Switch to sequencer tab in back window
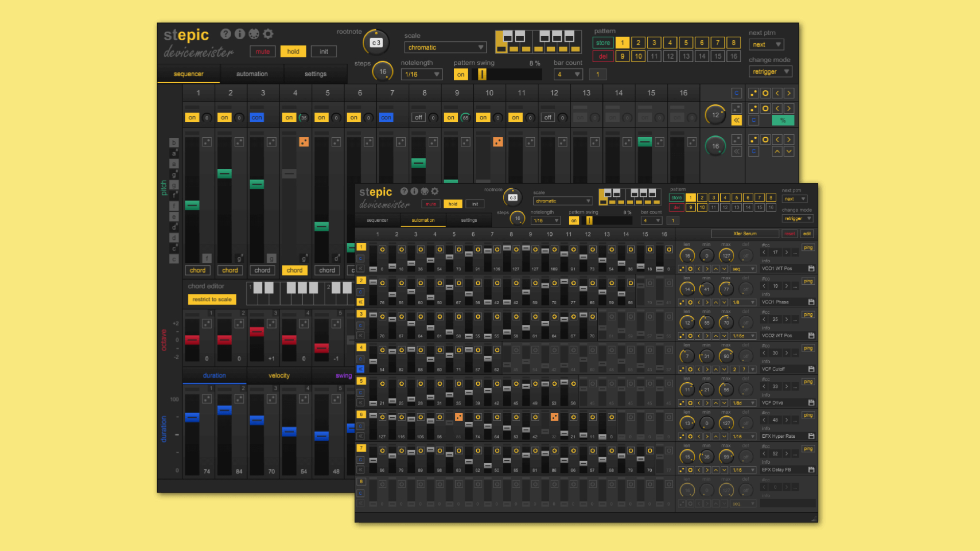980x551 pixels. 188,74
